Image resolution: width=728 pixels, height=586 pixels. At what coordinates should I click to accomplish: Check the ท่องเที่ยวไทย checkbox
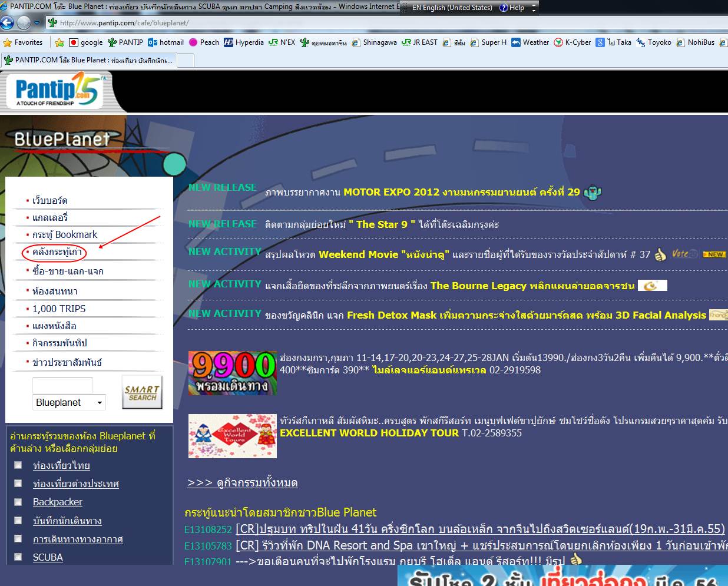pos(18,465)
